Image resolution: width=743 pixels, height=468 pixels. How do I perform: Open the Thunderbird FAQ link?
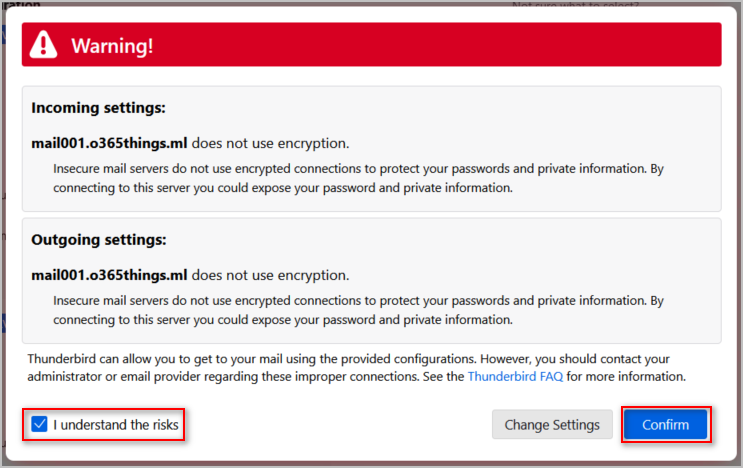coord(516,377)
